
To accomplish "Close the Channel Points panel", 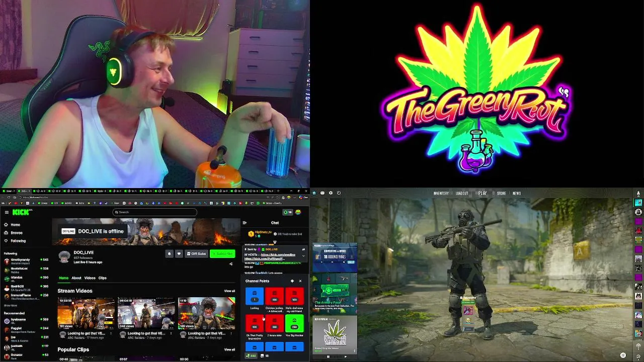I will point(300,281).
